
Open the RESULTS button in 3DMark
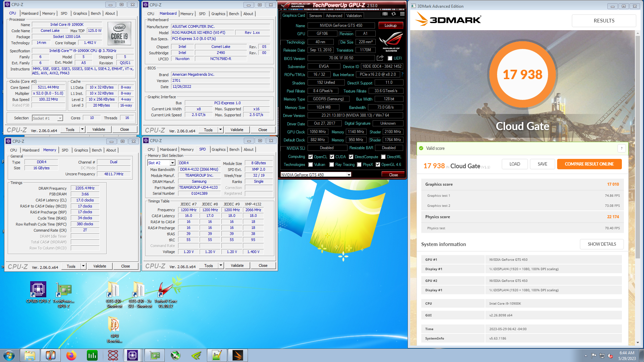(604, 20)
